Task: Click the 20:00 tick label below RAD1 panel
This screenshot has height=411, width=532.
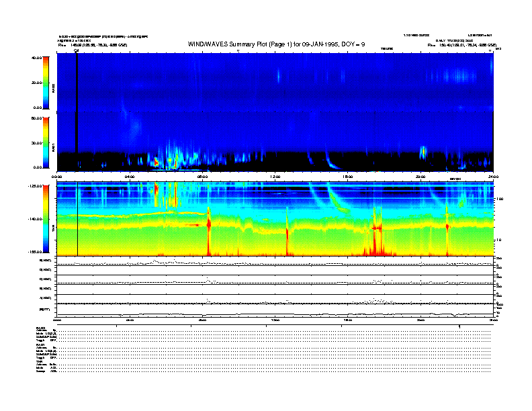Action: [x=420, y=177]
